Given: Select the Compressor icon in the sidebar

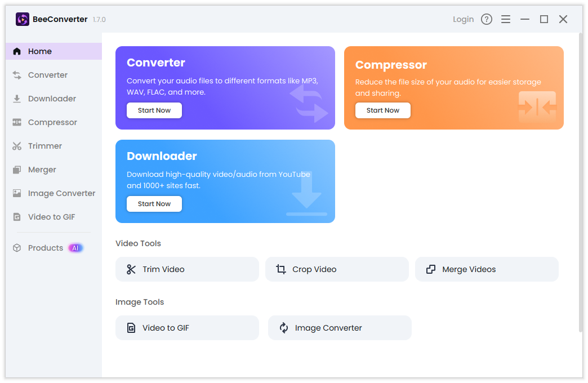Looking at the screenshot, I should (17, 122).
